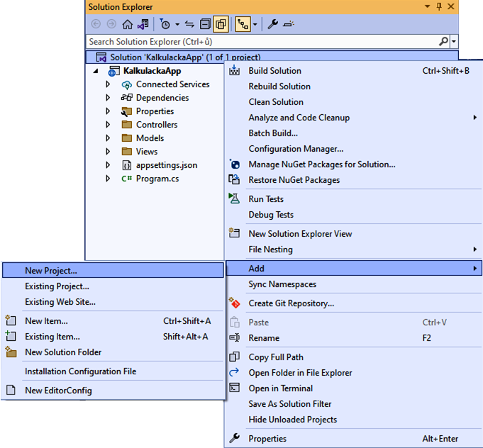The height and width of the screenshot is (448, 483).
Task: Toggle Show All Files button
Action: 221,24
